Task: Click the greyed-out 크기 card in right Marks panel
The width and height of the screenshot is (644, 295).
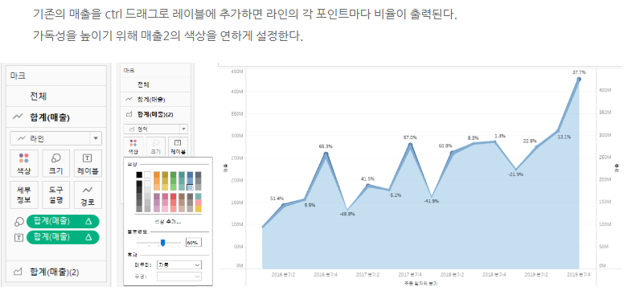Action: 156,147
